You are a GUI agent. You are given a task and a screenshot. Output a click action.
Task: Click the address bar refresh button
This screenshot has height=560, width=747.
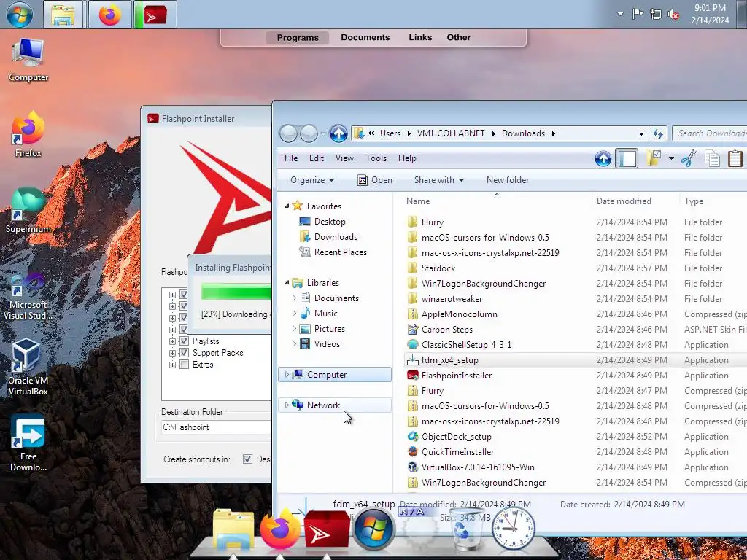tap(658, 134)
